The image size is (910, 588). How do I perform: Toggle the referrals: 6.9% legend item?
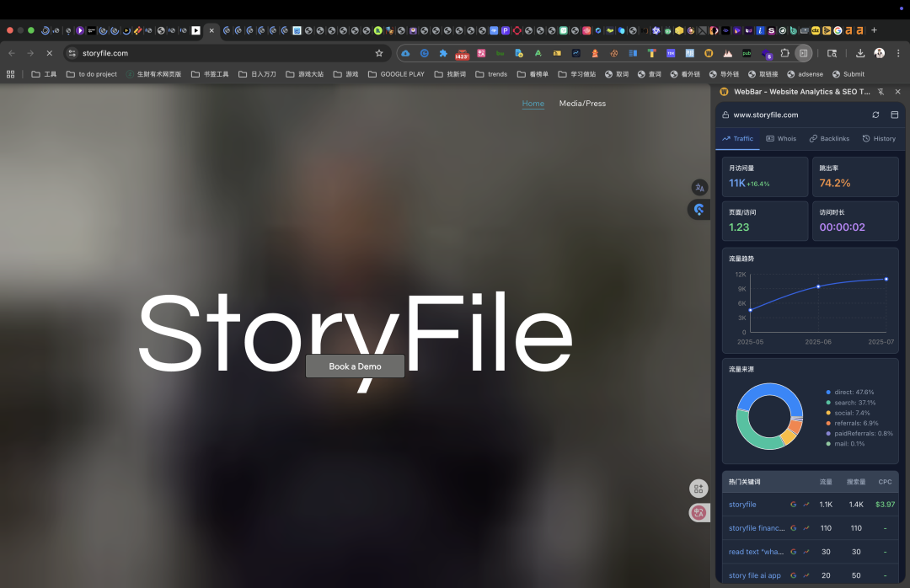[852, 423]
